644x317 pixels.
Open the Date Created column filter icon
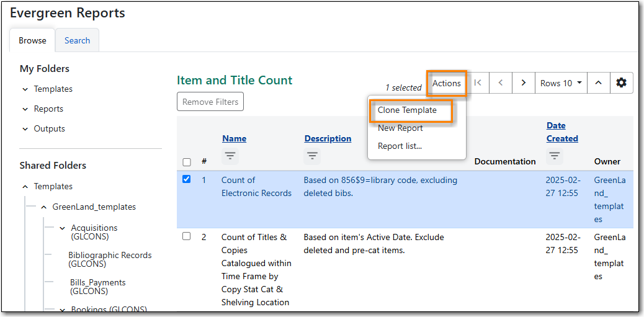pyautogui.click(x=555, y=156)
